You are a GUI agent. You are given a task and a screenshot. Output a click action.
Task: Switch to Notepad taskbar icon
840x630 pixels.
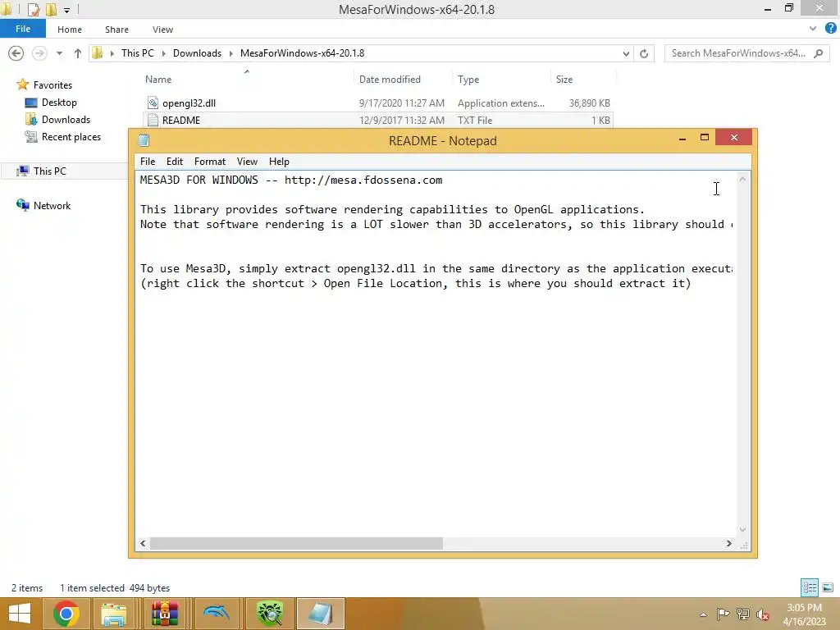pos(321,614)
